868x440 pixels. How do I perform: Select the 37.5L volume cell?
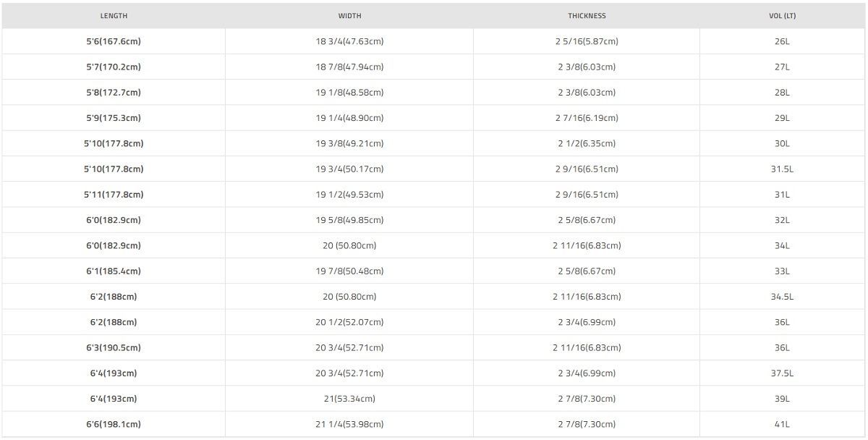[x=782, y=373]
